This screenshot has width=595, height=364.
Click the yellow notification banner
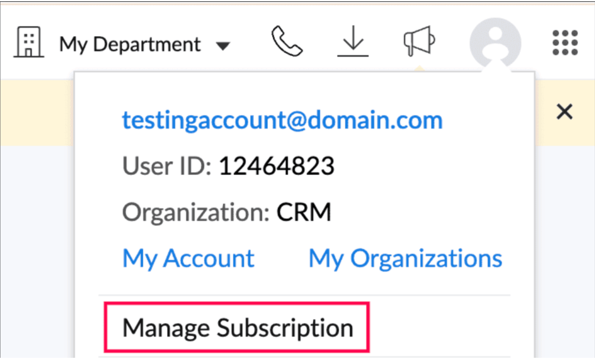coord(37,113)
